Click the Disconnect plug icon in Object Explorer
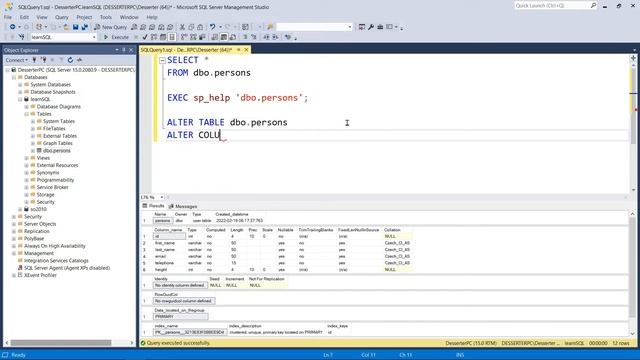The width and height of the screenshot is (640, 360). tap(43, 60)
